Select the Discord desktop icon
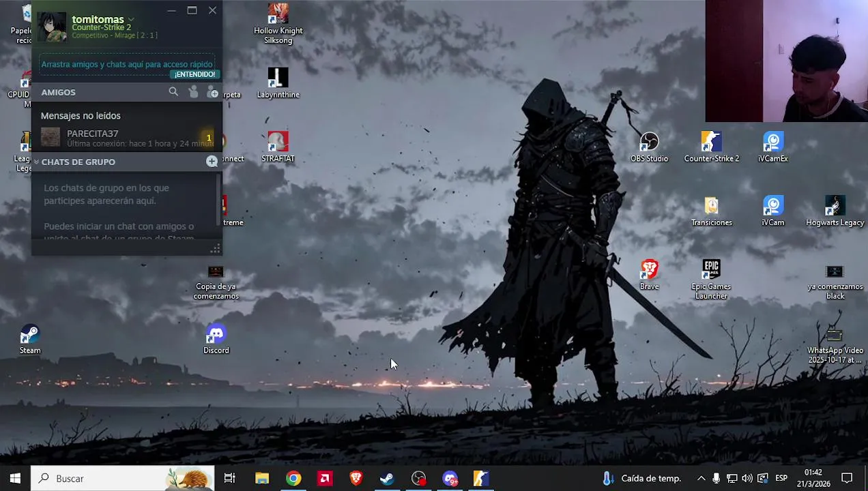 tap(216, 339)
